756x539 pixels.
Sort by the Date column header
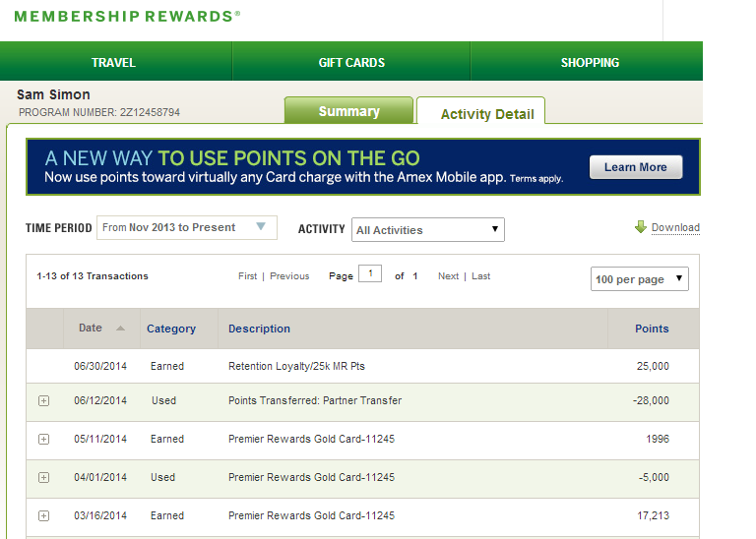[91, 329]
